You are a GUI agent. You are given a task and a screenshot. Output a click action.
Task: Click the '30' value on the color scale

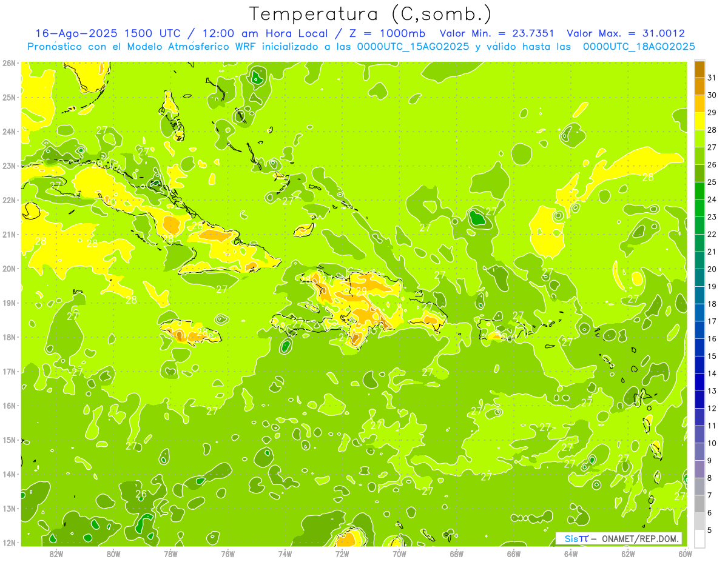[712, 95]
